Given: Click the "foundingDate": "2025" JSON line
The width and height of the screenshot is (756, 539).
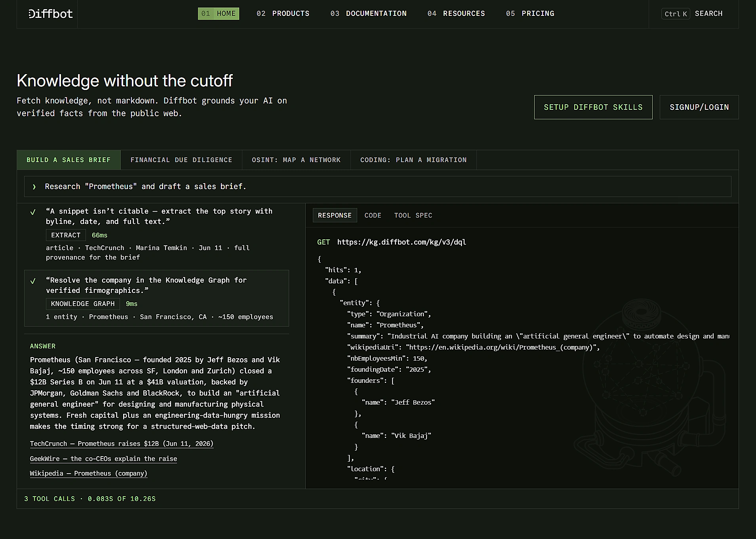Looking at the screenshot, I should [389, 369].
